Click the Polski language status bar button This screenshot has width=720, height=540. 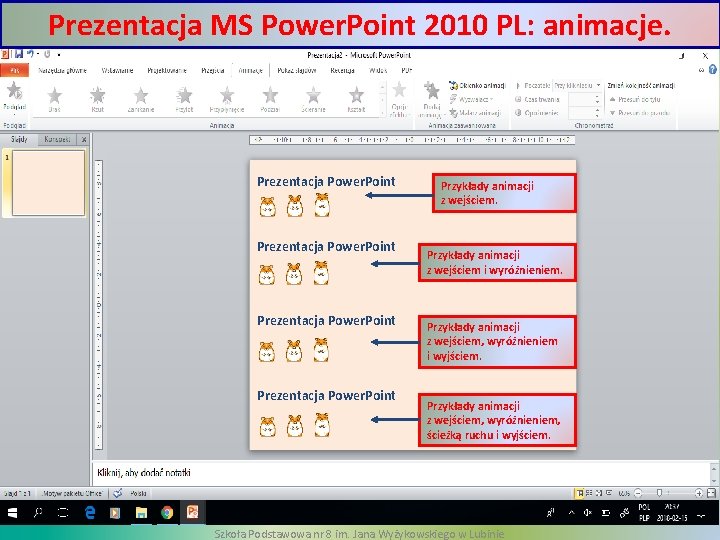tap(138, 493)
